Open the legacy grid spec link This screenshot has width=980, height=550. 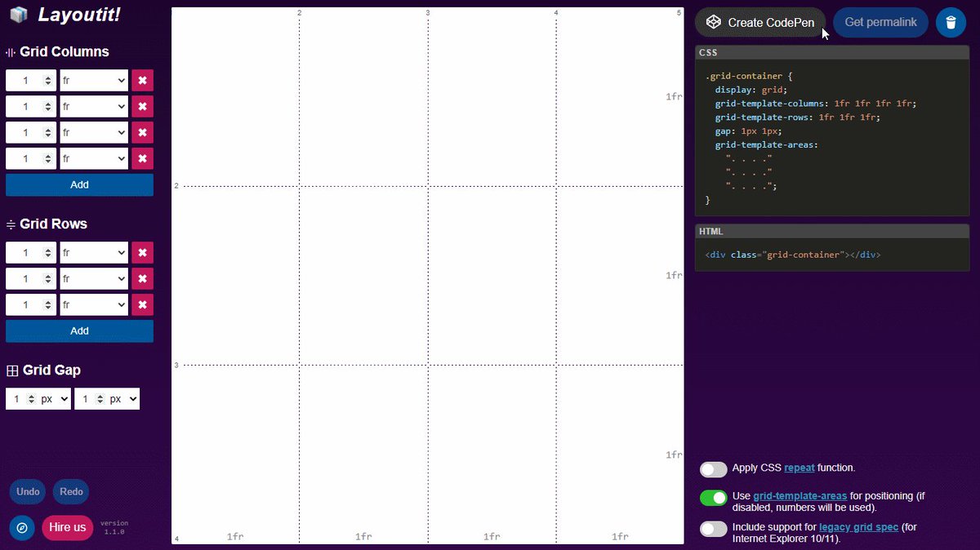pyautogui.click(x=858, y=527)
